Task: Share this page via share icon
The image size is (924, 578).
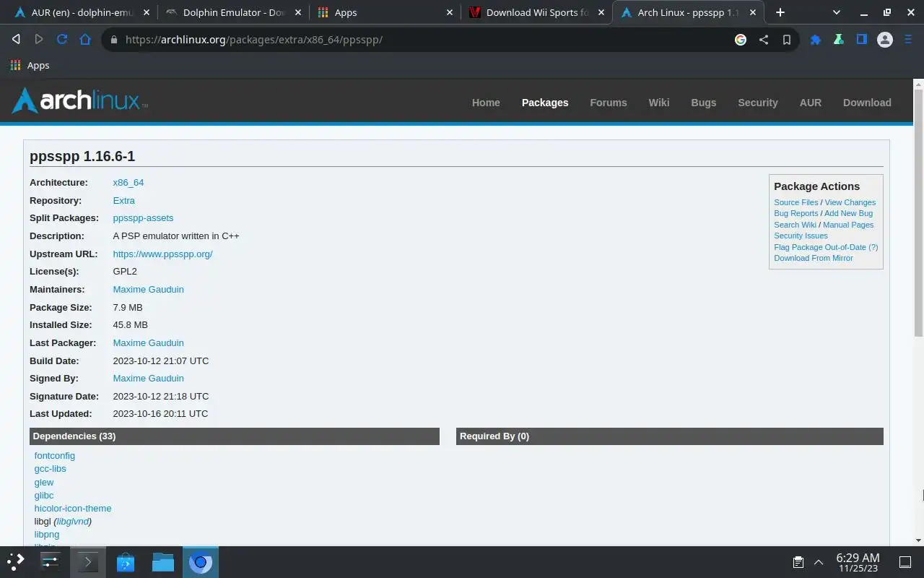Action: coord(764,40)
